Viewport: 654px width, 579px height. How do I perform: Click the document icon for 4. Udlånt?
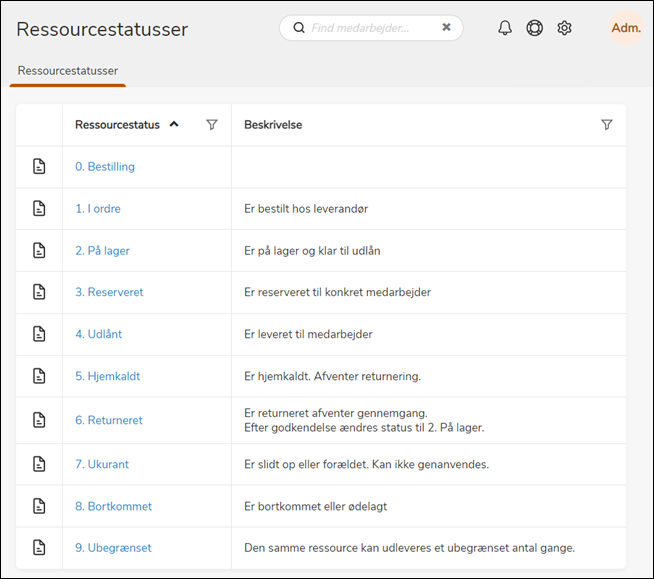(39, 334)
